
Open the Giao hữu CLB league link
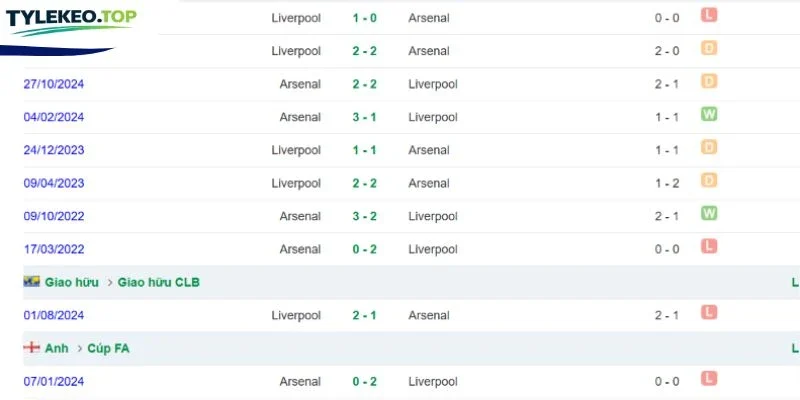159,282
